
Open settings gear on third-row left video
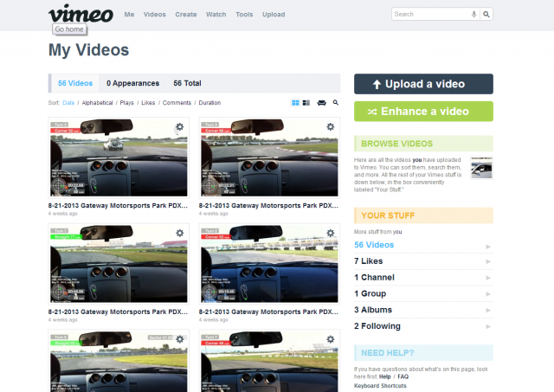[x=180, y=339]
